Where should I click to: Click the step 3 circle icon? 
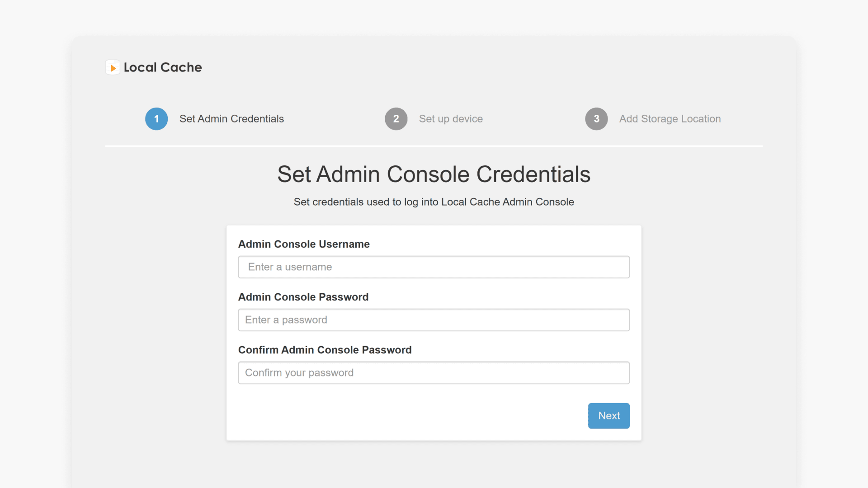(596, 119)
